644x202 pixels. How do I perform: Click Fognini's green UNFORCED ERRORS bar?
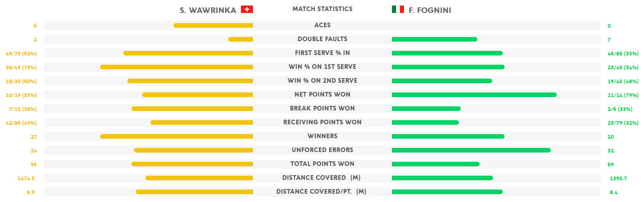click(x=471, y=150)
